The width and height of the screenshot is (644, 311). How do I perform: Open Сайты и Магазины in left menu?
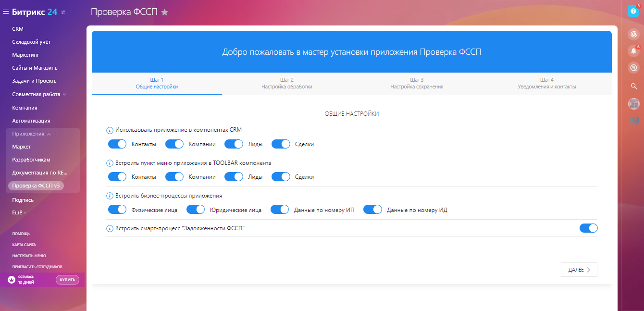[35, 68]
